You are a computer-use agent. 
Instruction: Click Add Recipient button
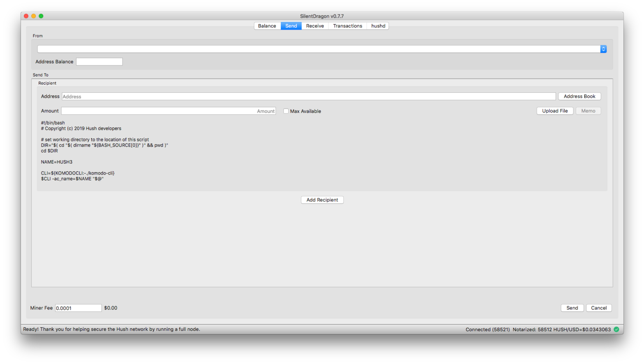[x=322, y=200]
